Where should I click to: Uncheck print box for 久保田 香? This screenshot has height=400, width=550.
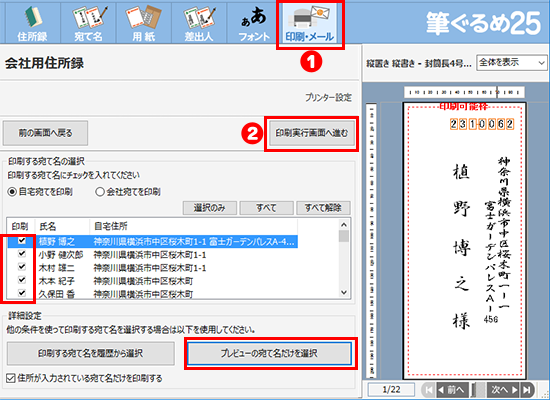22,293
